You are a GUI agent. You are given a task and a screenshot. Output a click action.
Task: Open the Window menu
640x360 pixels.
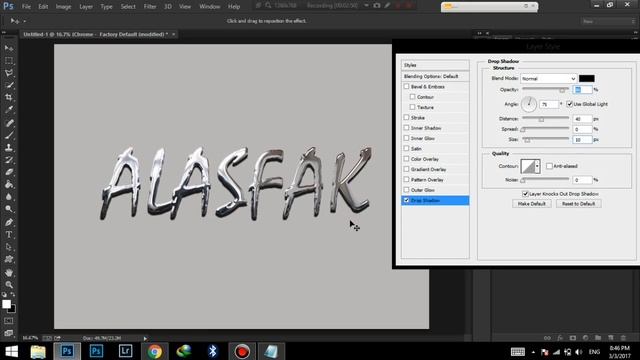coord(209,7)
